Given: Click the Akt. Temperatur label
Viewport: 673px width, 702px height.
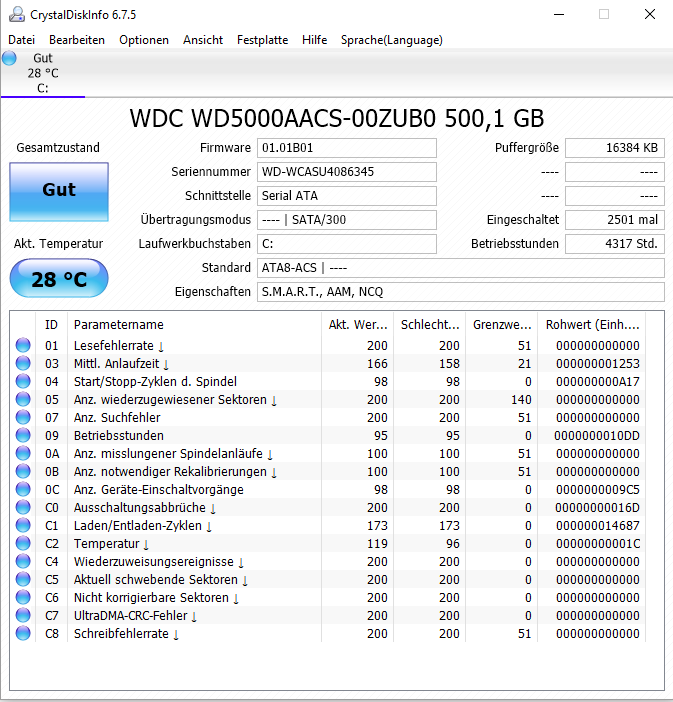Looking at the screenshot, I should [58, 244].
